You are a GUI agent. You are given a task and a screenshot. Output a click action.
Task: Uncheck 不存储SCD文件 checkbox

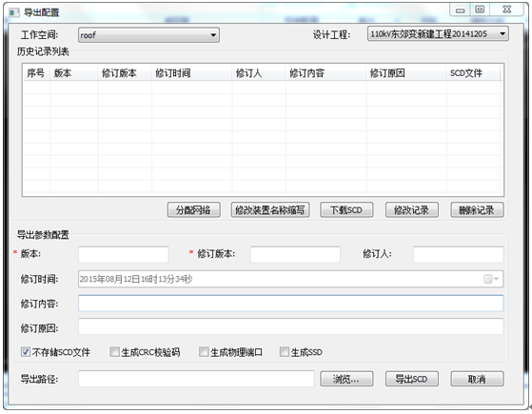click(x=25, y=351)
